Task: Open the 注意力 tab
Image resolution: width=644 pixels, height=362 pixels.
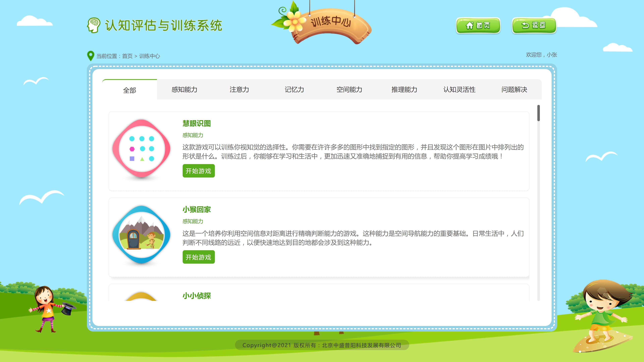Action: tap(239, 89)
